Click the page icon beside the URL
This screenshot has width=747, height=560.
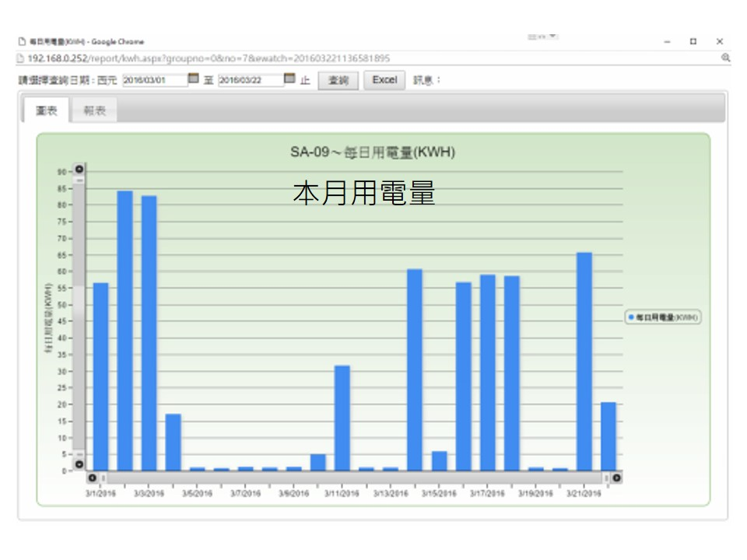pyautogui.click(x=22, y=58)
